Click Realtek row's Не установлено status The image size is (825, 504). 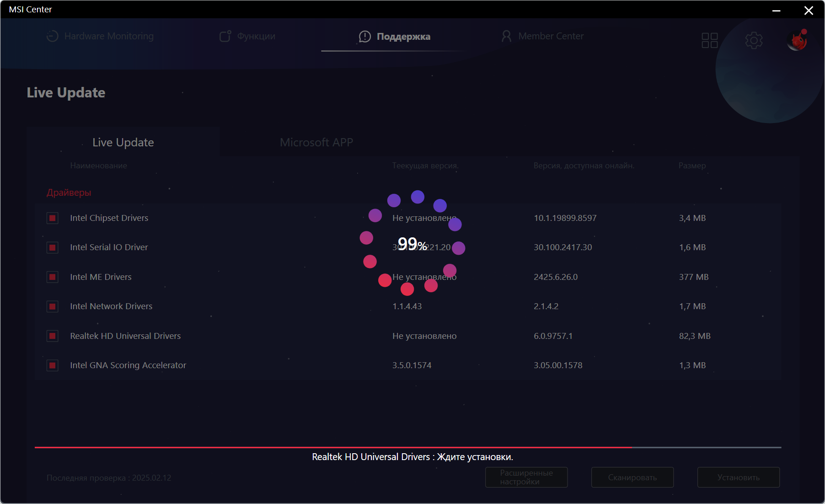coord(424,336)
